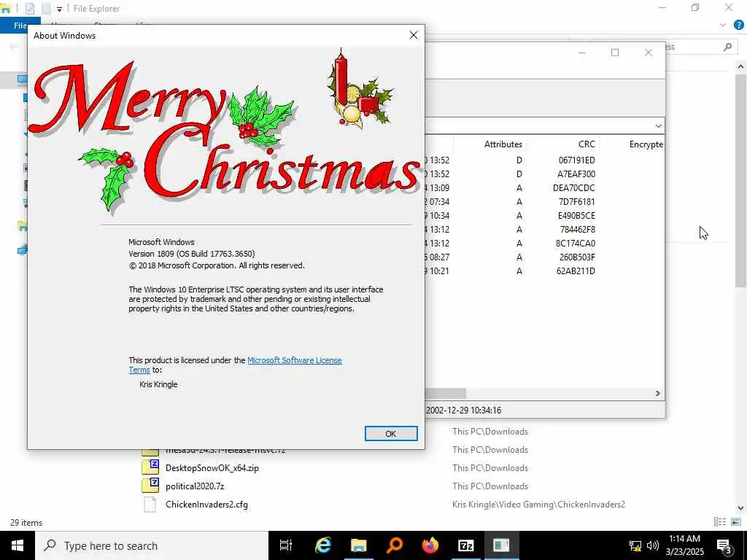Open the Customize Quick Access Toolbar dropdown
The height and width of the screenshot is (560, 747).
[x=59, y=9]
